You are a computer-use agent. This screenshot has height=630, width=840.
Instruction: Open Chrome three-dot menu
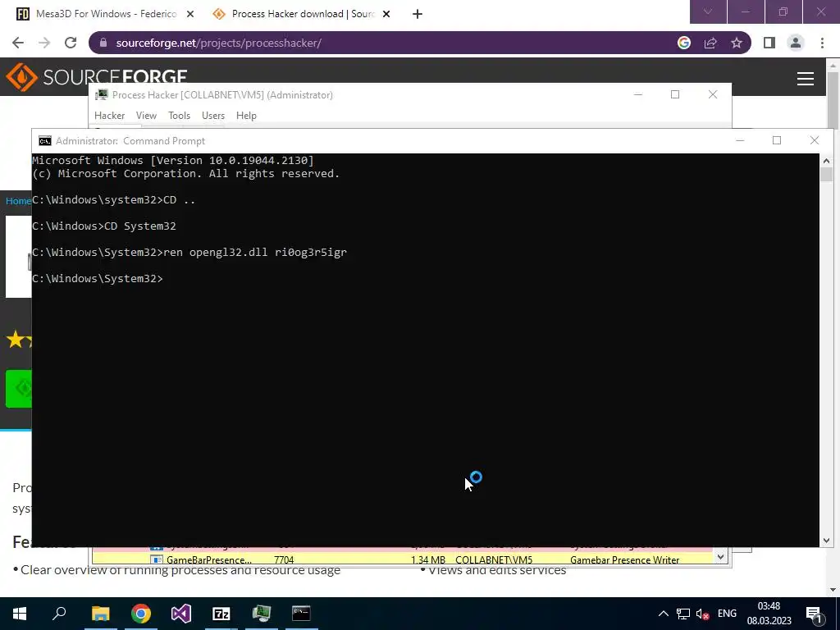pos(822,43)
